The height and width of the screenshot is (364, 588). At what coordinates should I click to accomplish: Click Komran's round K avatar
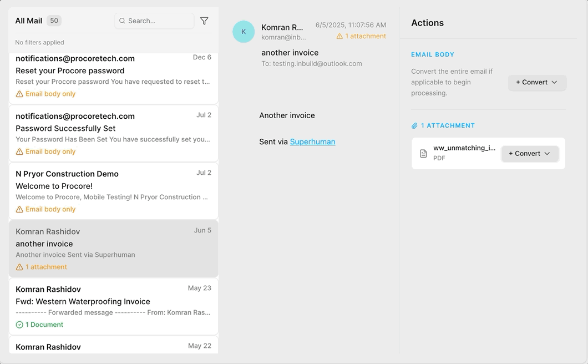(244, 32)
